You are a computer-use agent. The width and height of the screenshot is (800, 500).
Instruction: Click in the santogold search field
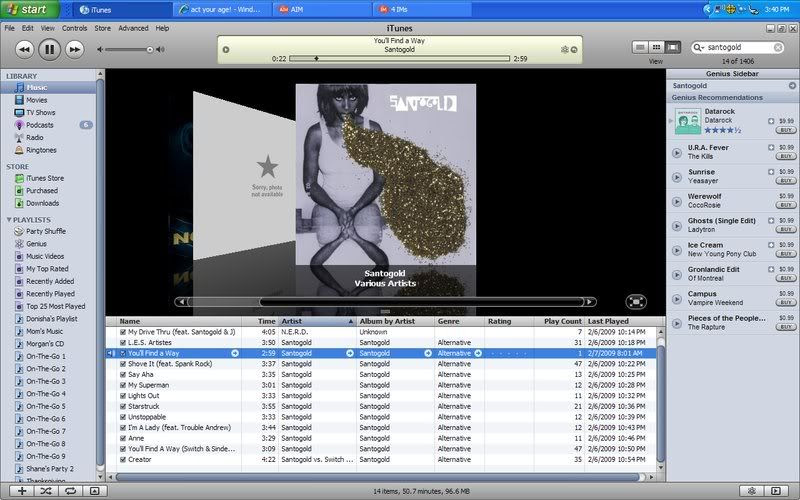[738, 47]
